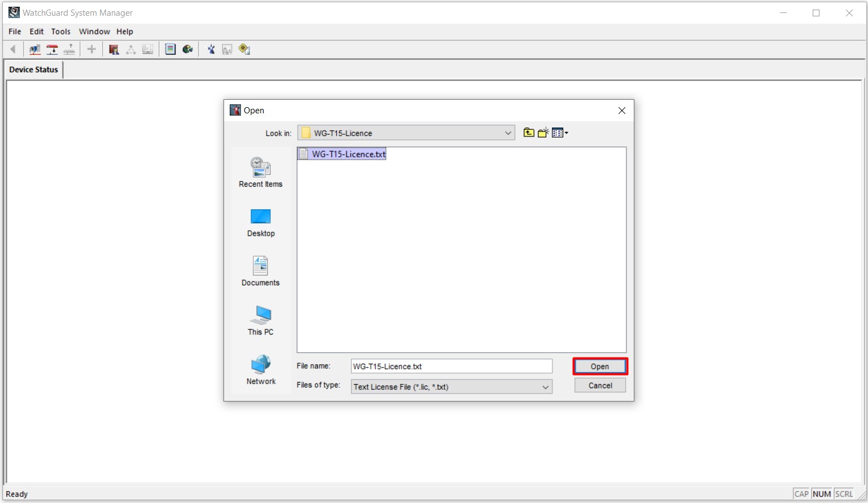Click the Disconnect device icon with up arrow
Image resolution: width=868 pixels, height=503 pixels.
[69, 49]
